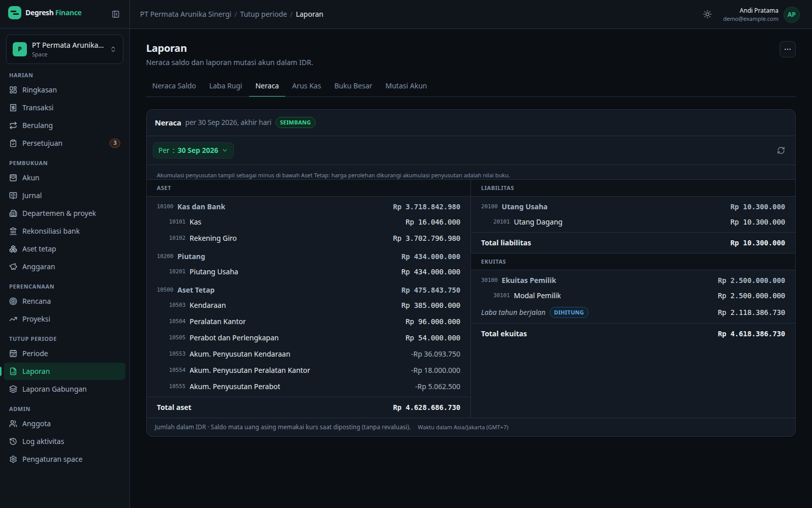Screen dimensions: 812x508
Task: Open Jurnal from the sidebar
Action: click(x=64, y=196)
